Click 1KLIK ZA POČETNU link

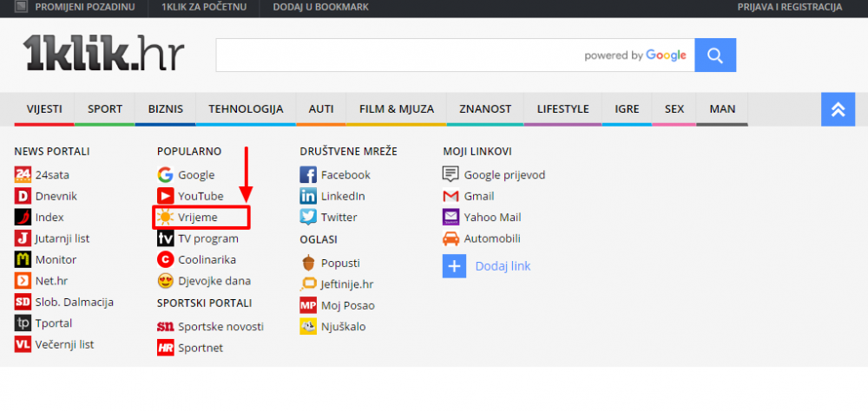click(x=204, y=7)
